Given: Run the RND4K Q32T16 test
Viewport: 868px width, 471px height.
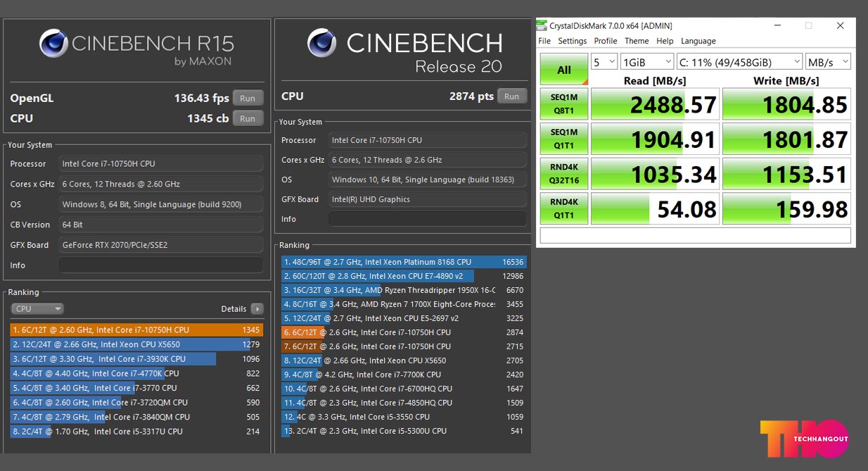Looking at the screenshot, I should tap(564, 173).
